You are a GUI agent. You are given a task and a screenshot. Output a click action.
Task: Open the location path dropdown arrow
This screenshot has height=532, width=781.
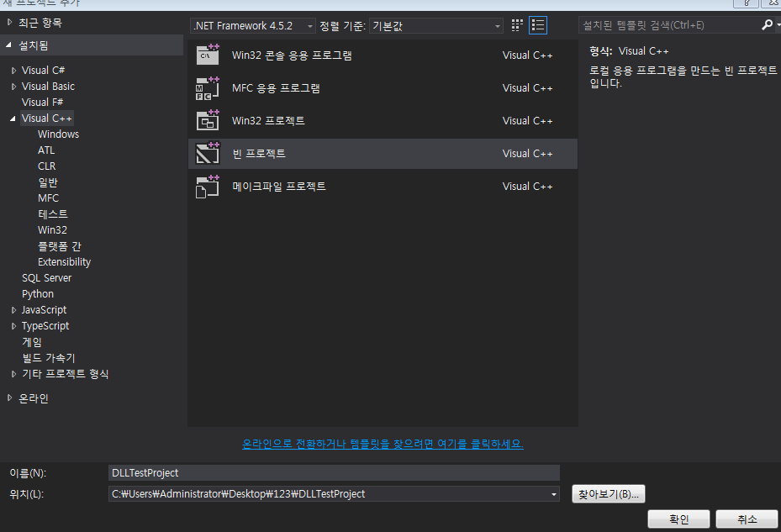point(553,494)
